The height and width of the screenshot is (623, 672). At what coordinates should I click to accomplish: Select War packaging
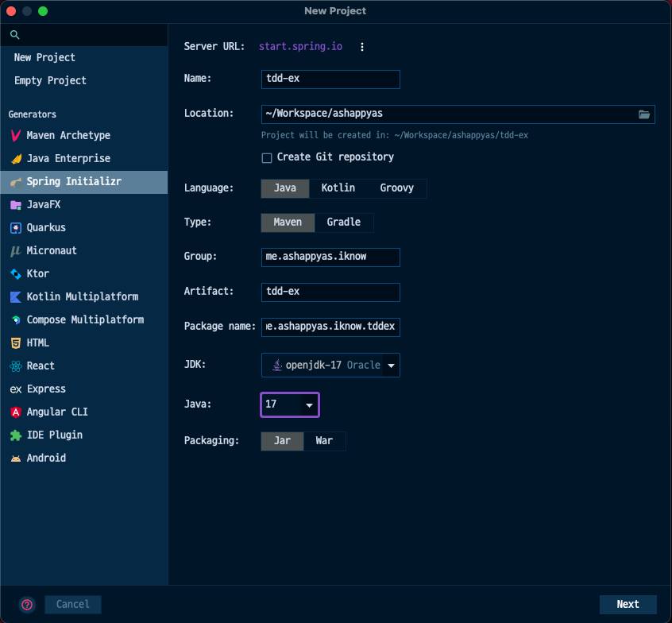pos(324,441)
